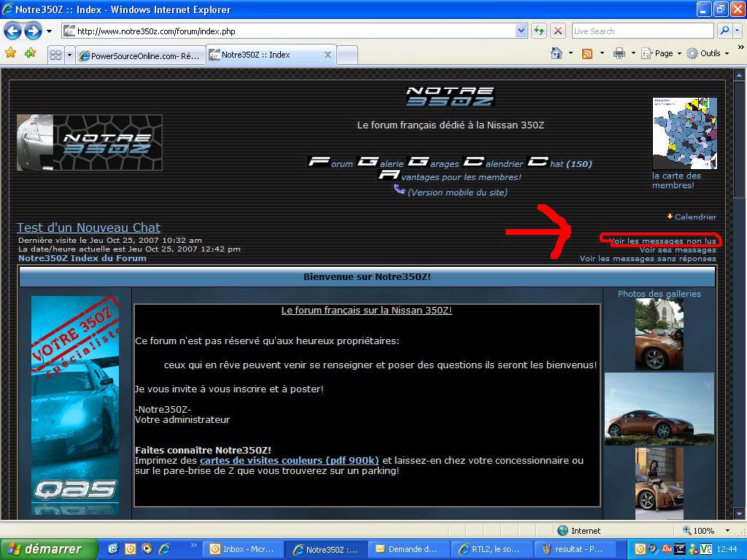Click the RSS Feeds icon
This screenshot has width=747, height=560.
587,53
